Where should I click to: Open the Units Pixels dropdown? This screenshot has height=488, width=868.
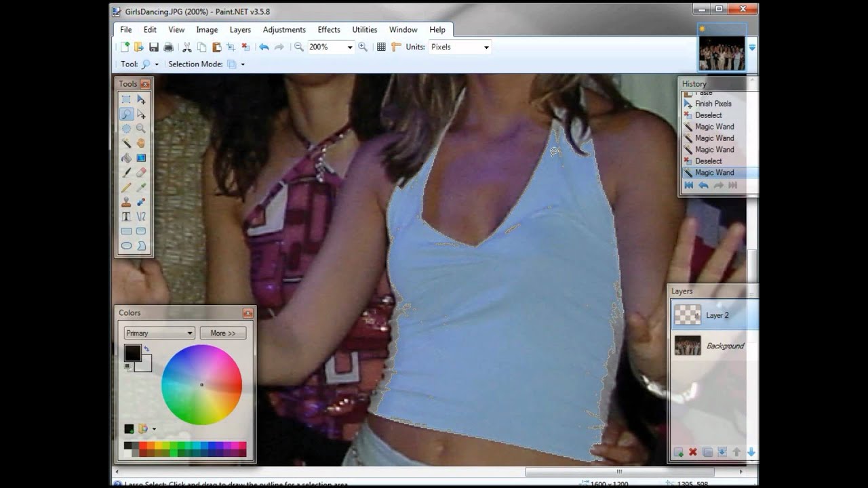coord(486,47)
